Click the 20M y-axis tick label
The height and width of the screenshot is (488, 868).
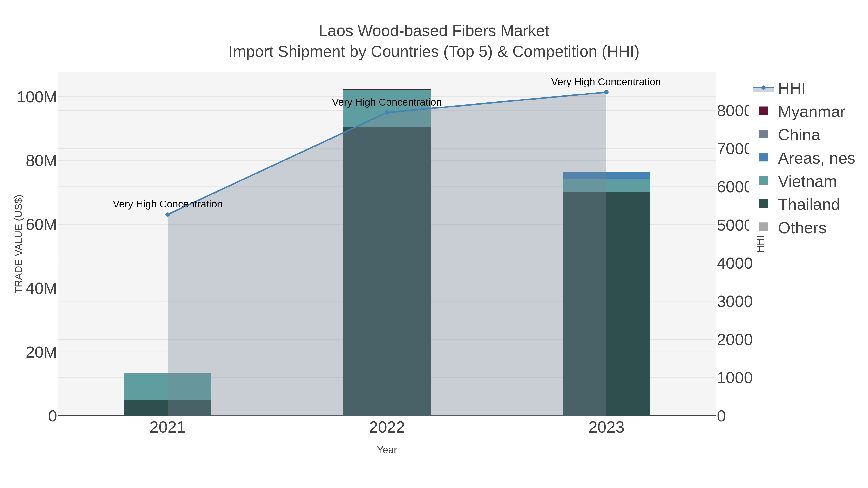click(x=41, y=352)
